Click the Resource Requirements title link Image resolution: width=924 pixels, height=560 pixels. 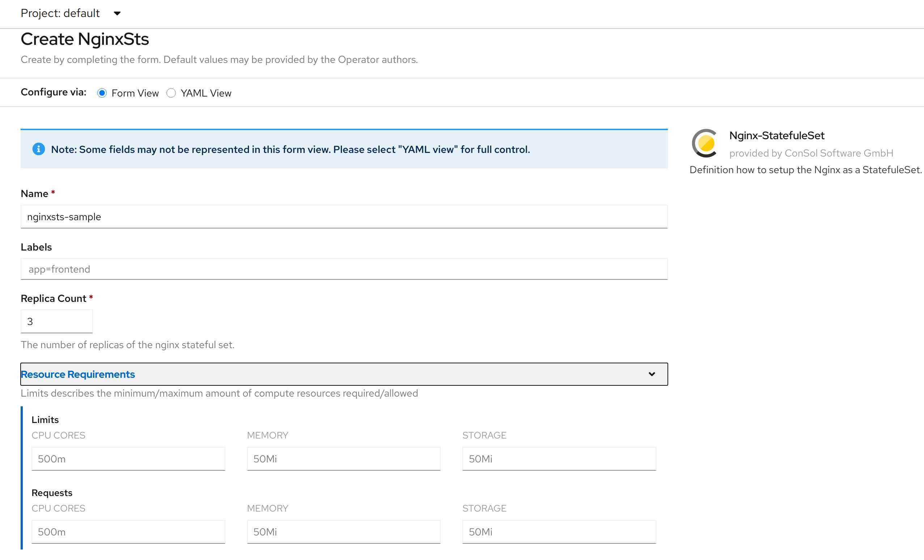[x=78, y=374]
